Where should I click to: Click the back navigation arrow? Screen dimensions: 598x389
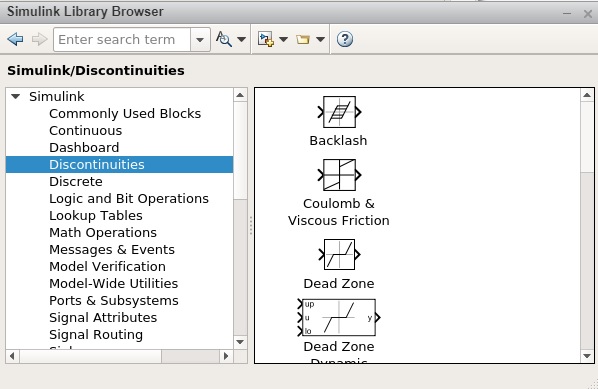click(x=15, y=39)
